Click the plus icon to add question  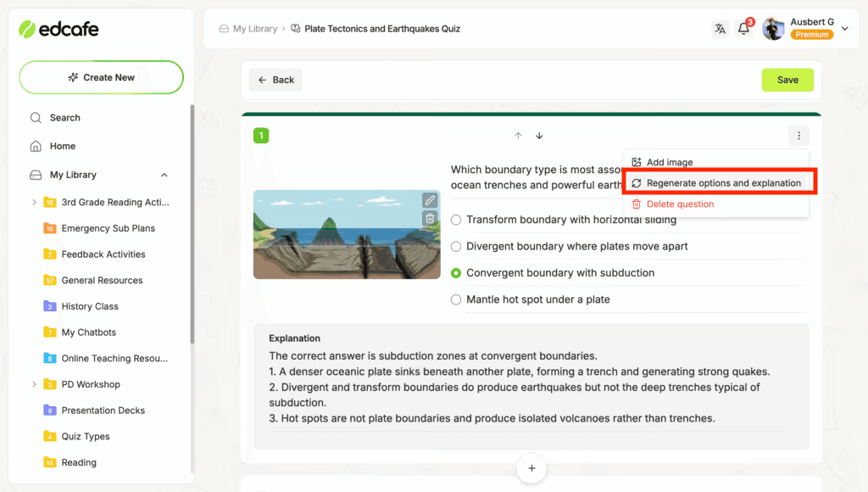[531, 467]
